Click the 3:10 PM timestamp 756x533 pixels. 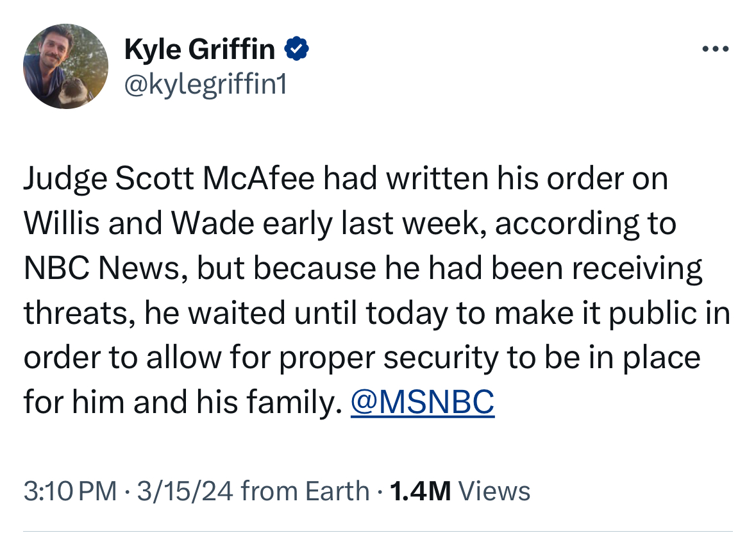point(70,491)
